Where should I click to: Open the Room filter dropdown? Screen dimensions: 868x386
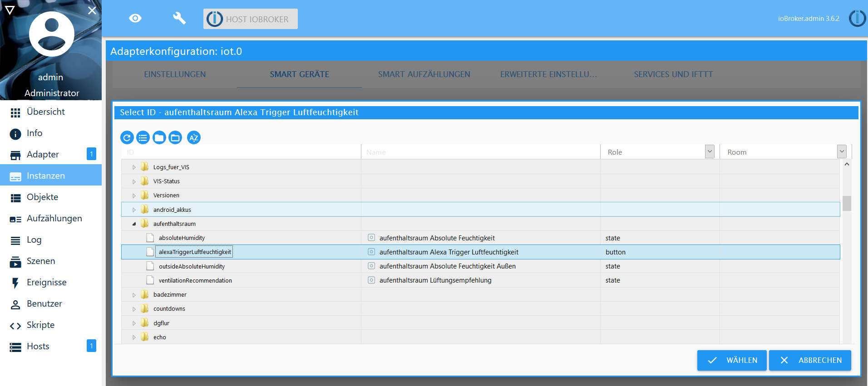[842, 151]
